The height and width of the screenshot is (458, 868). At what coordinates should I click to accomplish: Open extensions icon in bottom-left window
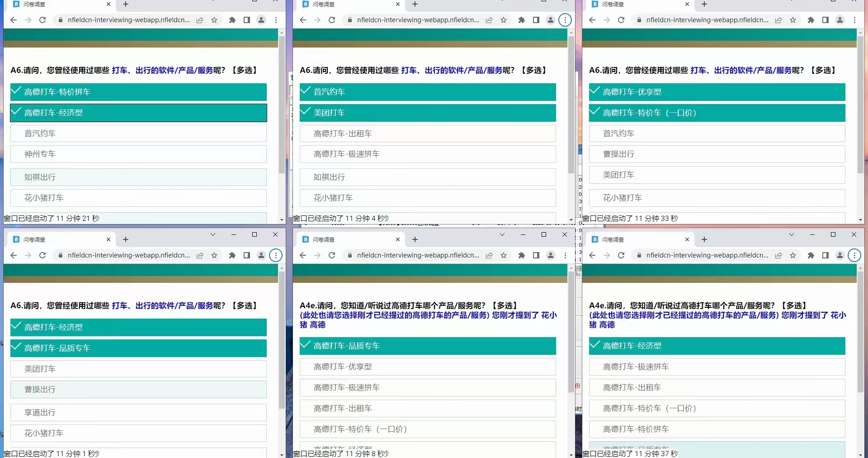pyautogui.click(x=232, y=255)
